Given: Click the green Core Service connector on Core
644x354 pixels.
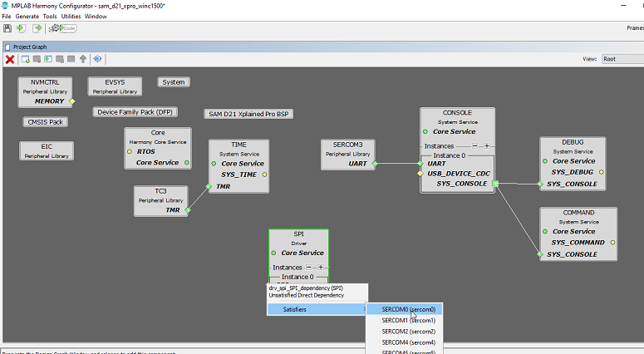Looking at the screenshot, I should pyautogui.click(x=187, y=163).
